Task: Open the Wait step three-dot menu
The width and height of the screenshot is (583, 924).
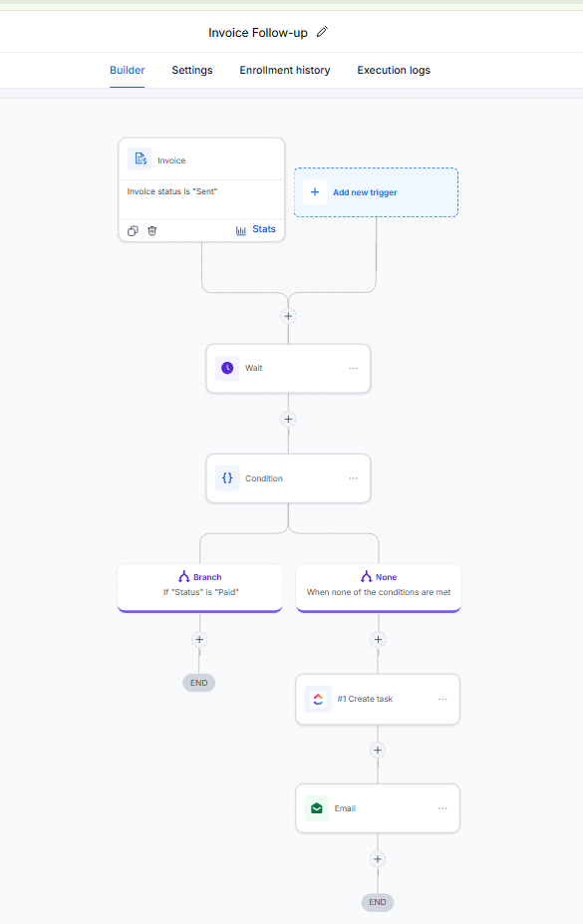Action: (x=354, y=368)
